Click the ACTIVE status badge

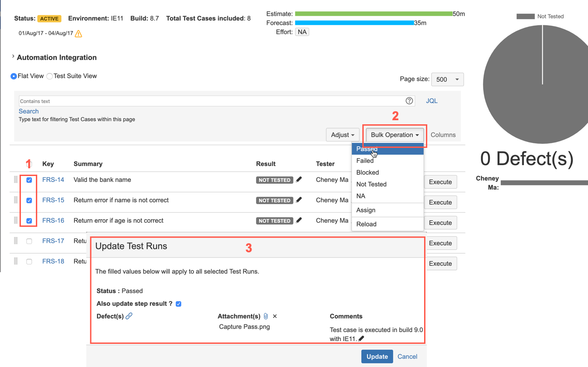(x=49, y=19)
